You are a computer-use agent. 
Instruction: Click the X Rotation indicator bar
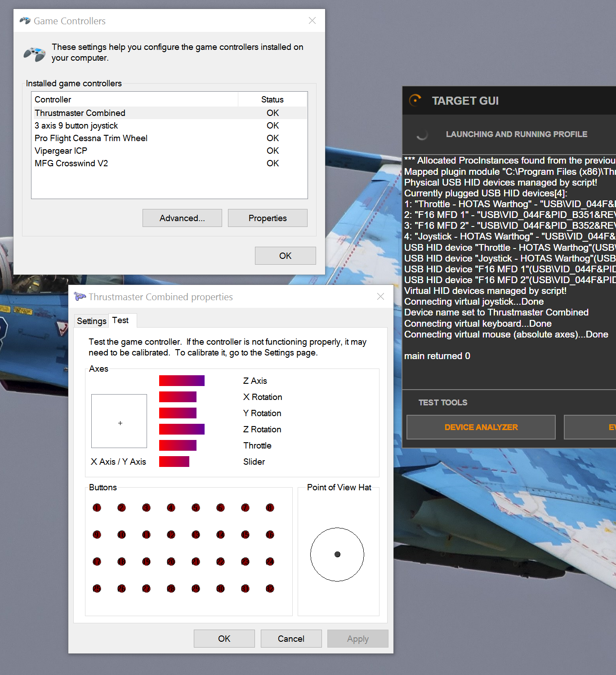(x=178, y=397)
